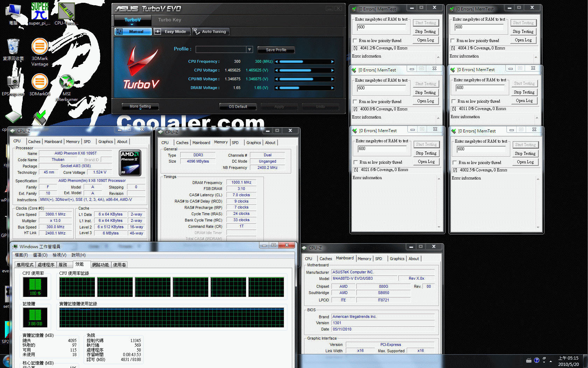Start MSI Afterburner from the desktop
Image resolution: width=588 pixels, height=368 pixels.
66,88
